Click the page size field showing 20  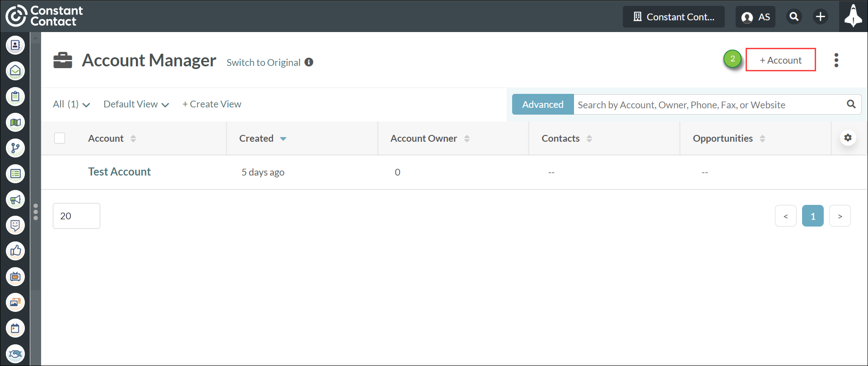pyautogui.click(x=76, y=216)
